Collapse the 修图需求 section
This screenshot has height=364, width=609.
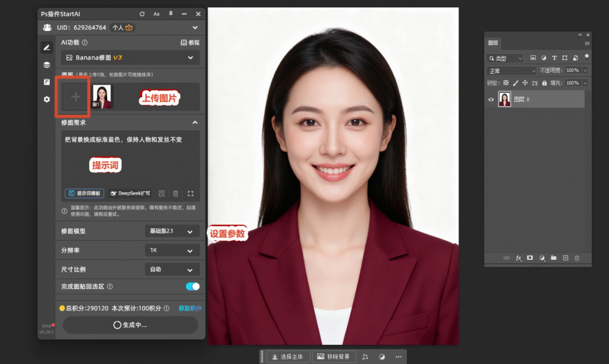click(195, 123)
